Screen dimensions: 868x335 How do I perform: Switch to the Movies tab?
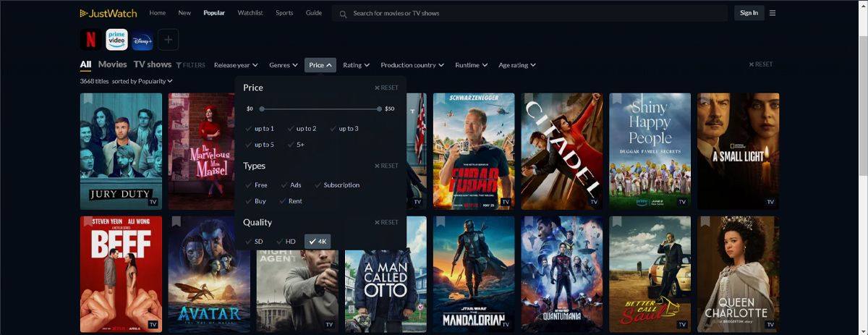112,64
